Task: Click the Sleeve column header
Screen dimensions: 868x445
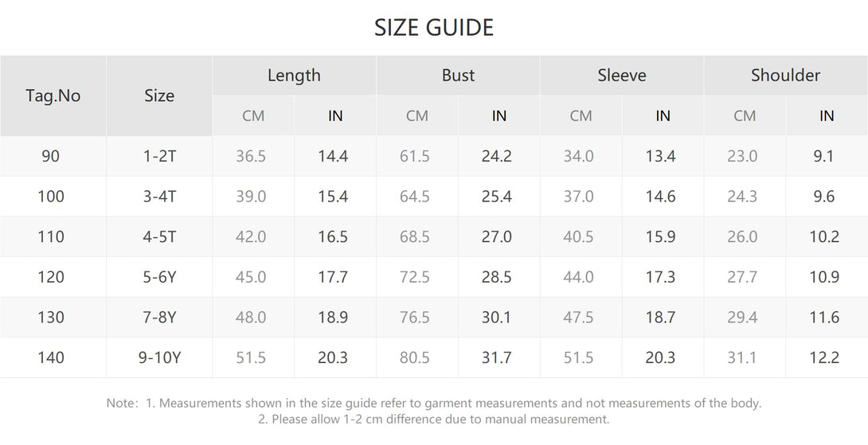Action: pos(622,76)
